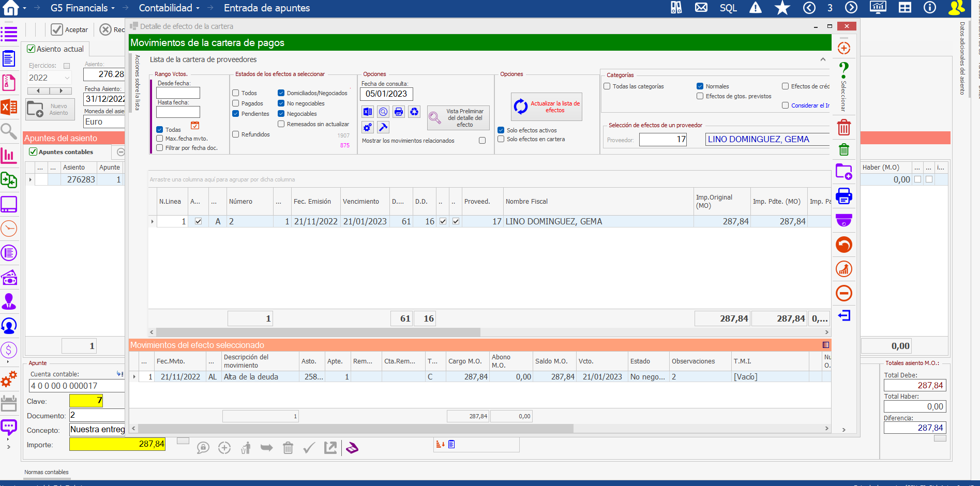The height and width of the screenshot is (486, 980).
Task: Check Todas las categorías option
Action: pyautogui.click(x=607, y=86)
